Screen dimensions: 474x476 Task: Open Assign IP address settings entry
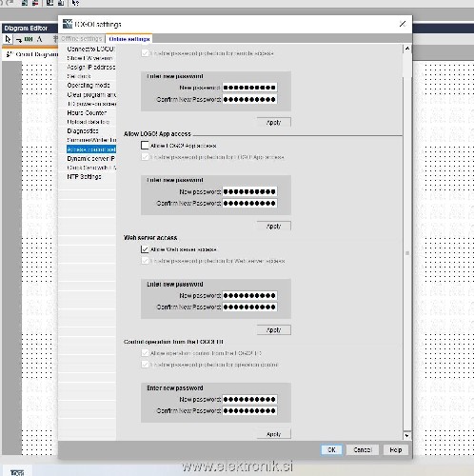[x=91, y=67]
